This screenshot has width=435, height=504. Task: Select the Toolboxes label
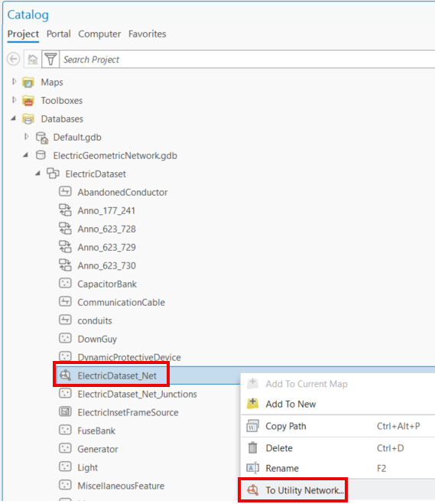[x=62, y=101]
